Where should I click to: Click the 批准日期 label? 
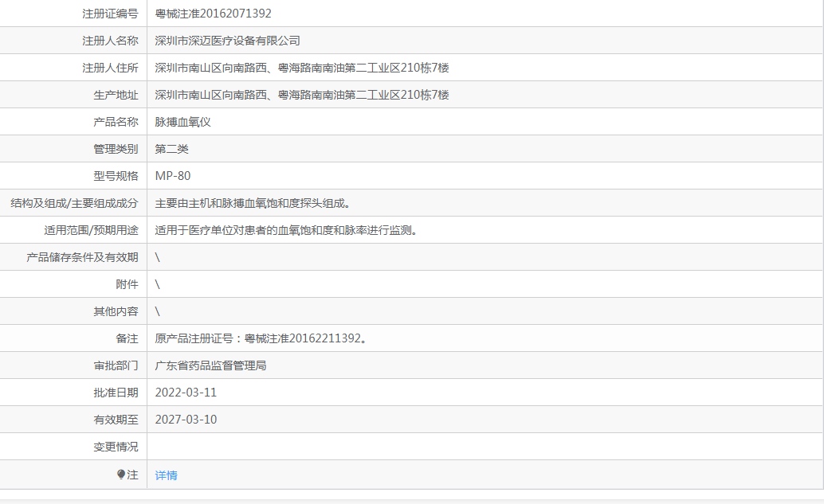tap(116, 393)
